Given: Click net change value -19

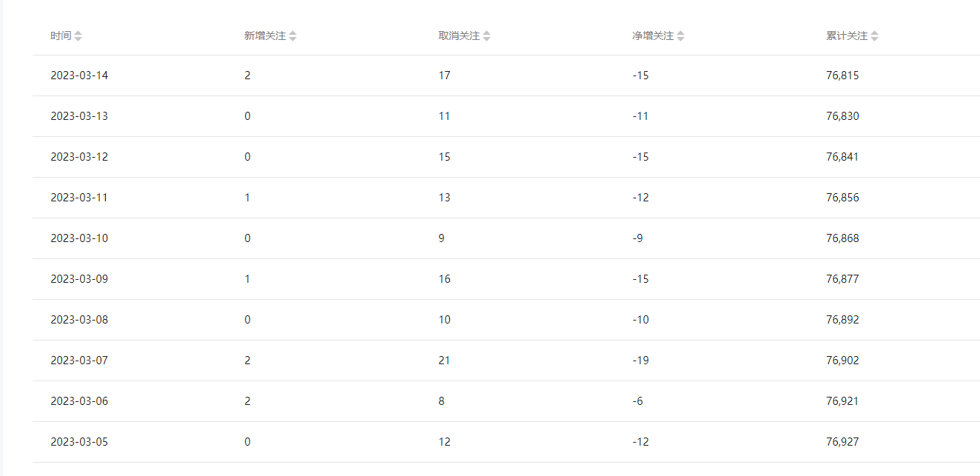Looking at the screenshot, I should (640, 361).
